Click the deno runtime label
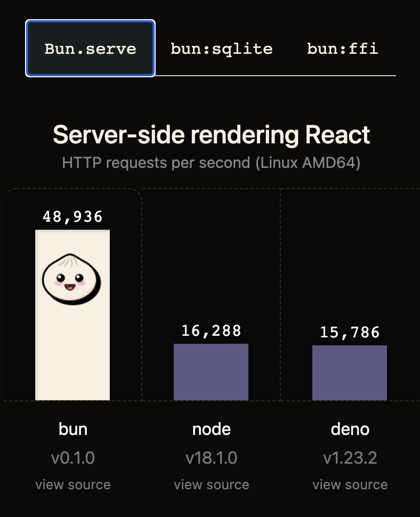Viewport: 420px width, 517px height. coord(350,429)
